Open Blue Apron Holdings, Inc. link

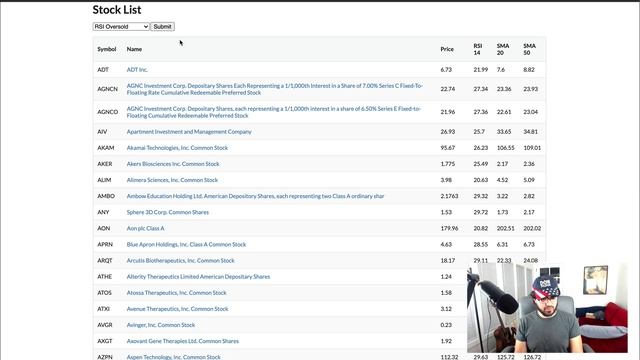coord(186,244)
